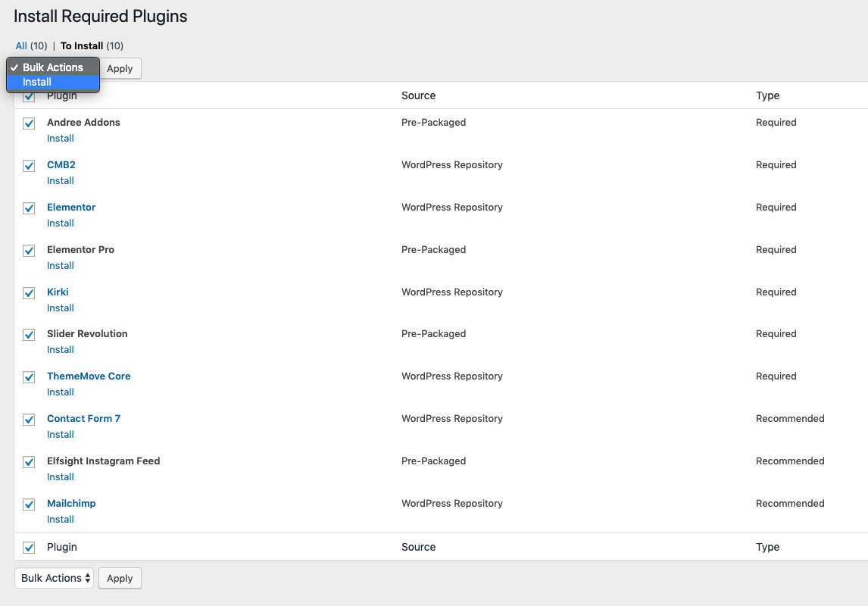Toggle the select-all checkbox in the header row
Screen dimensions: 868x606
point(28,96)
